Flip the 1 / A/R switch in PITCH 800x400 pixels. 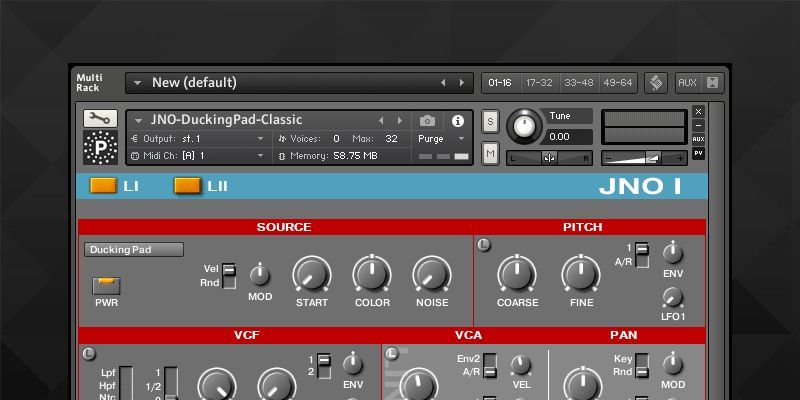pos(642,255)
